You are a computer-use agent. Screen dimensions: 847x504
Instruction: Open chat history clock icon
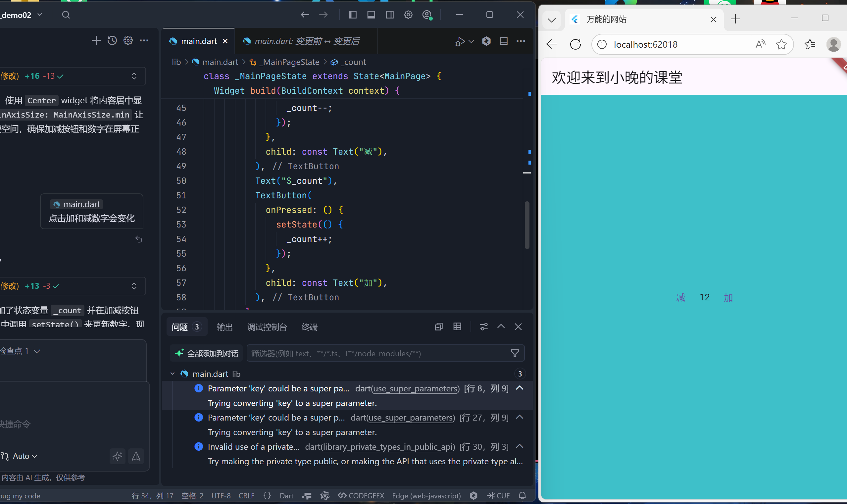click(x=112, y=41)
